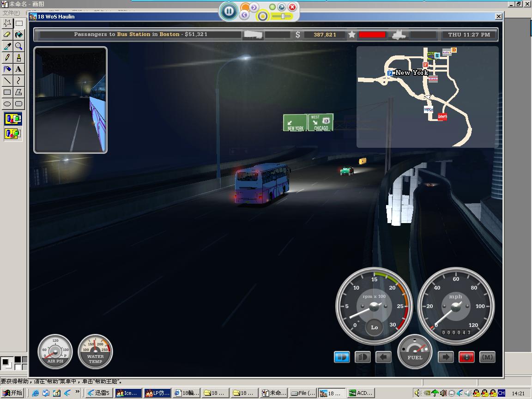This screenshot has height=399, width=532.
Task: Pause the recording with the round pause button
Action: [229, 11]
